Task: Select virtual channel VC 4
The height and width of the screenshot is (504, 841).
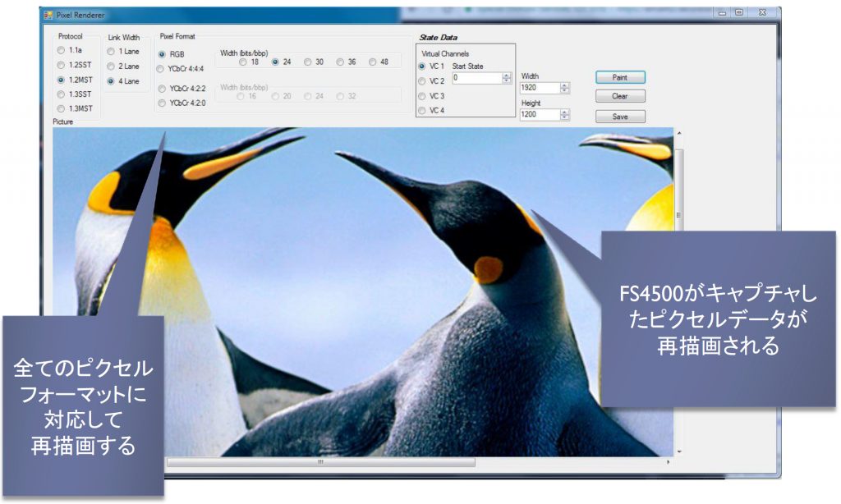Action: 421,111
